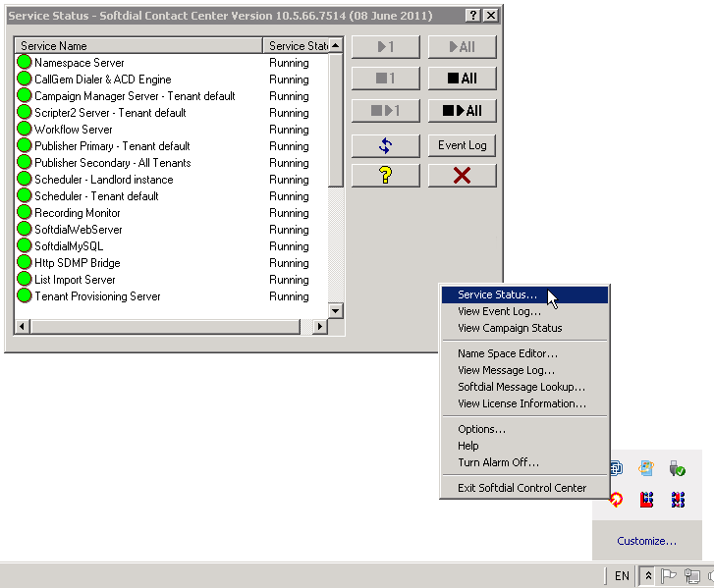The image size is (714, 588).
Task: Click the Service Name column header
Action: click(138, 46)
